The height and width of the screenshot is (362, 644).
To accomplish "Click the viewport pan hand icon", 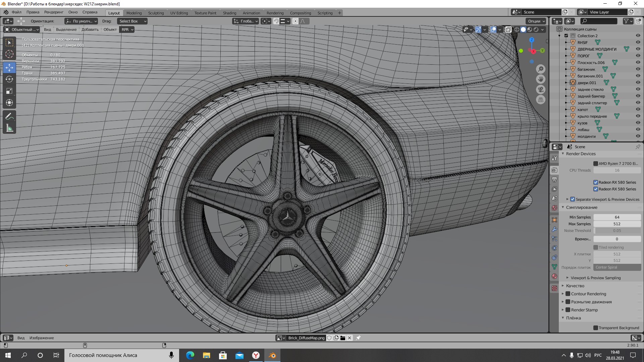I will click(540, 79).
